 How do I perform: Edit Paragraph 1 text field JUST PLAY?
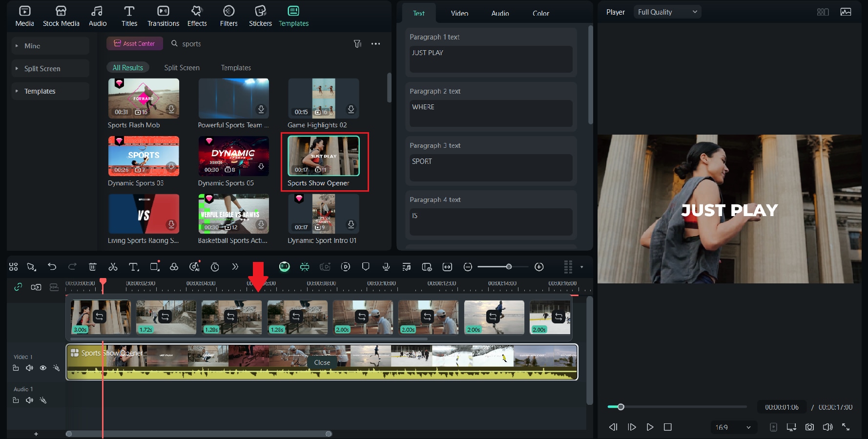tap(491, 59)
